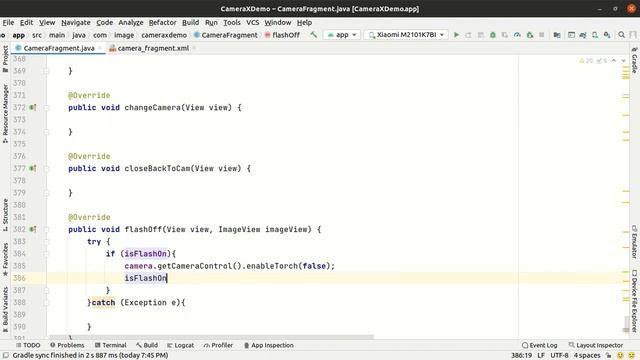Start debugging with the bug icon

click(493, 35)
